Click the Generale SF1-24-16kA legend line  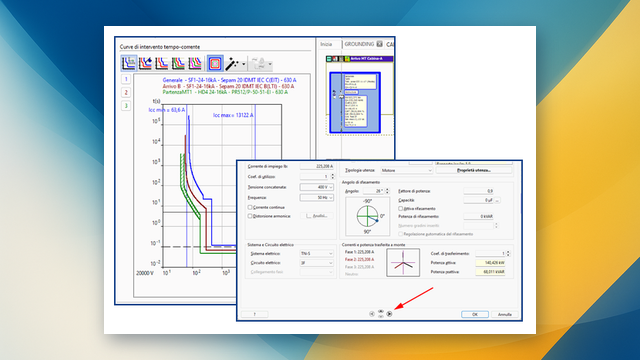(229, 80)
